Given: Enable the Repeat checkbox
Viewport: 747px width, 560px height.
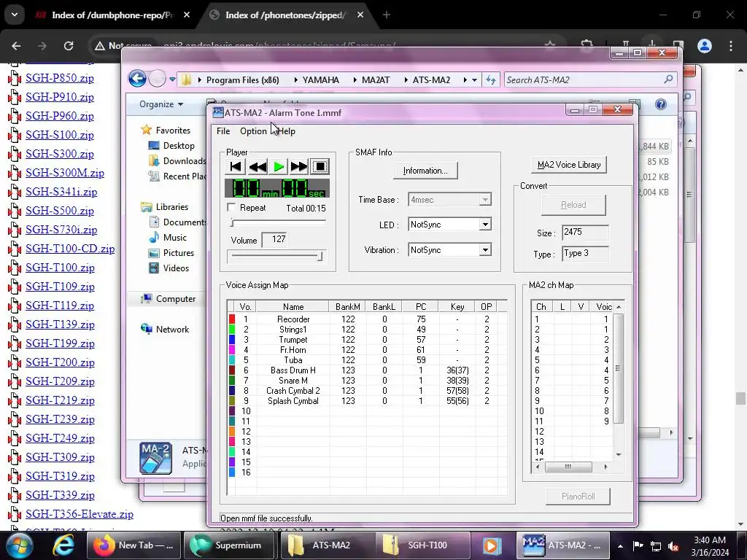Looking at the screenshot, I should point(232,208).
